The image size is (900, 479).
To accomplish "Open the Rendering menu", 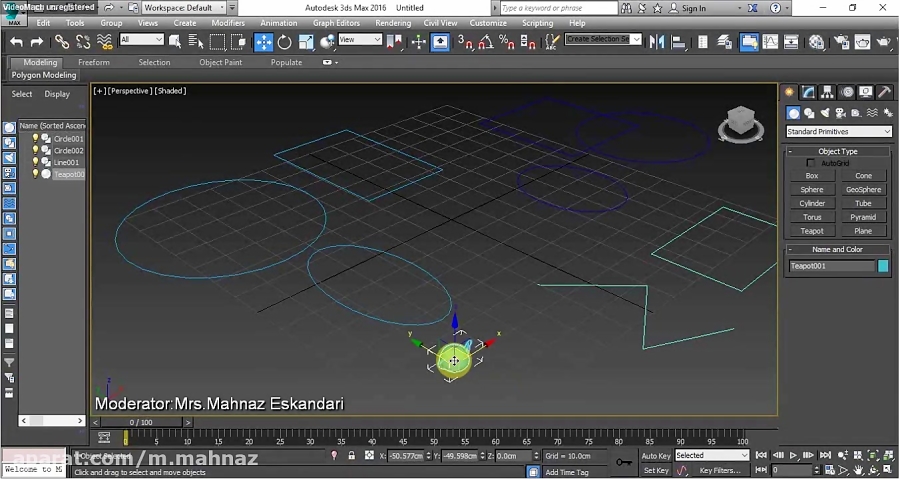I will pyautogui.click(x=393, y=23).
